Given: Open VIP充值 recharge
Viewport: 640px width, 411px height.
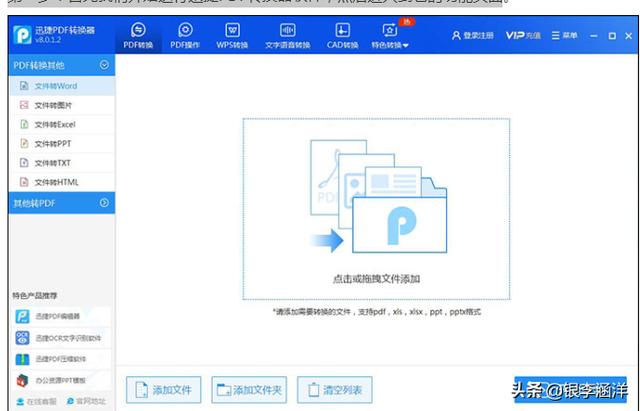Looking at the screenshot, I should click(x=523, y=36).
